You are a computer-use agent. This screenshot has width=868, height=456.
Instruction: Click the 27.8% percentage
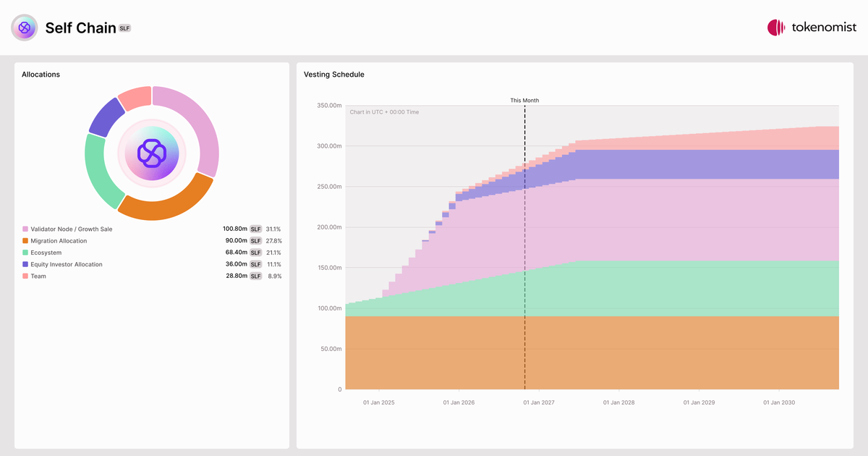273,241
